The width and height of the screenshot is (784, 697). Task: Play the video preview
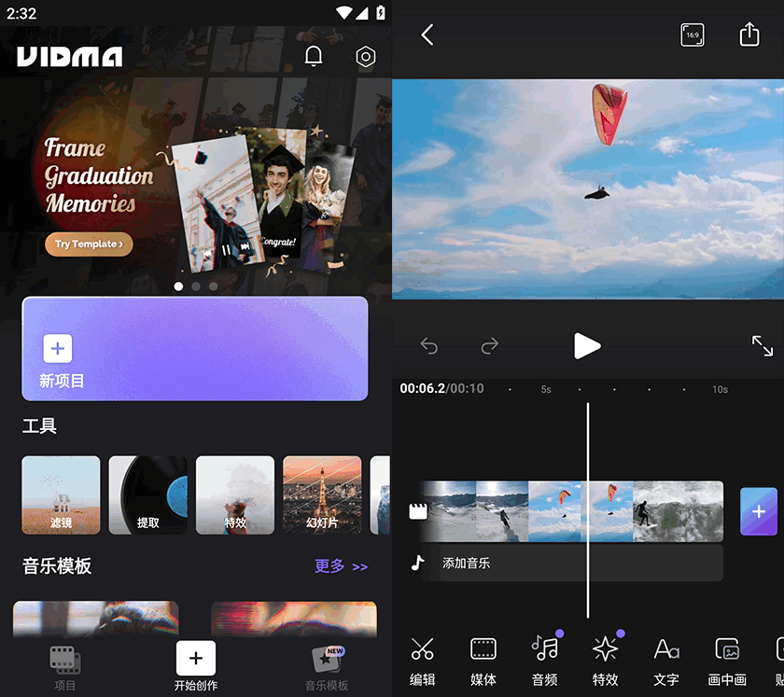tap(586, 345)
